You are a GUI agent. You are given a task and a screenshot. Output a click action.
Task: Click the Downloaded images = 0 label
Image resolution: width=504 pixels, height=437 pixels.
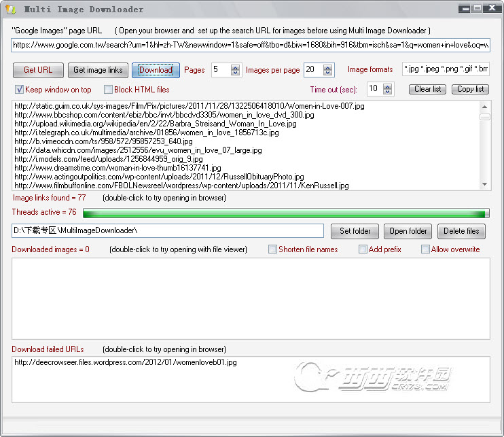click(x=50, y=249)
